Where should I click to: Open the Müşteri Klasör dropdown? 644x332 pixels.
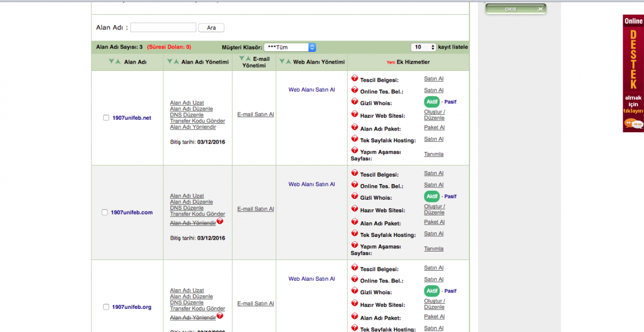pyautogui.click(x=289, y=47)
